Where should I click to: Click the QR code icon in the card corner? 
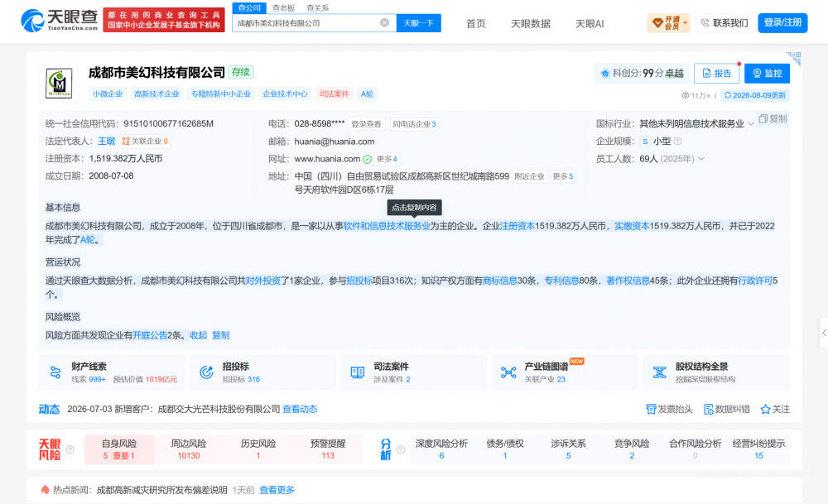click(x=794, y=58)
